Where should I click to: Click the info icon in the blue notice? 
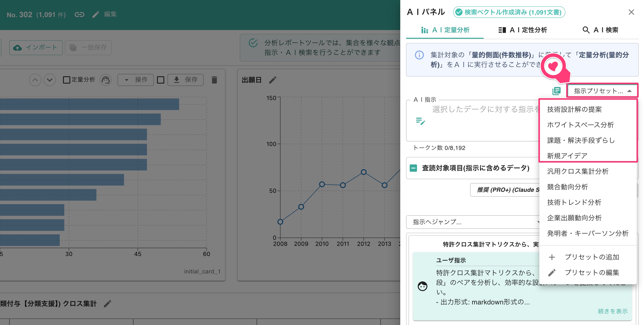click(x=419, y=55)
